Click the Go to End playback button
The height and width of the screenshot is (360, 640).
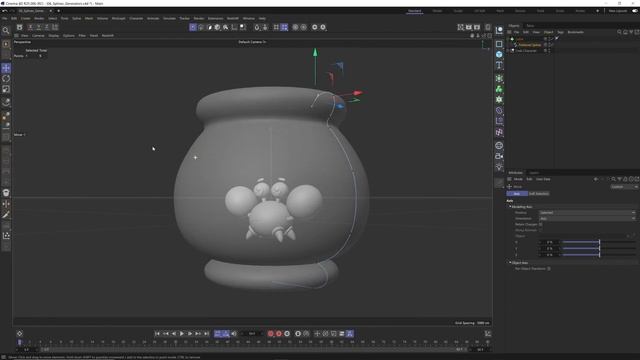click(x=206, y=333)
